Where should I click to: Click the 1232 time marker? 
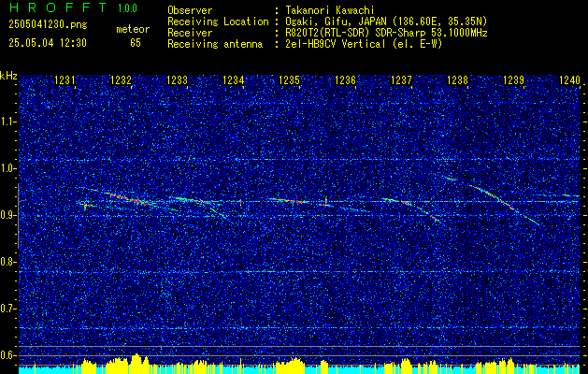[x=121, y=80]
